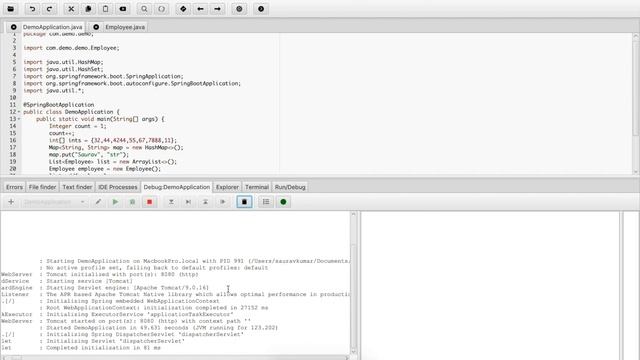640x360 pixels.
Task: Click the step out icon
Action: pos(205,202)
